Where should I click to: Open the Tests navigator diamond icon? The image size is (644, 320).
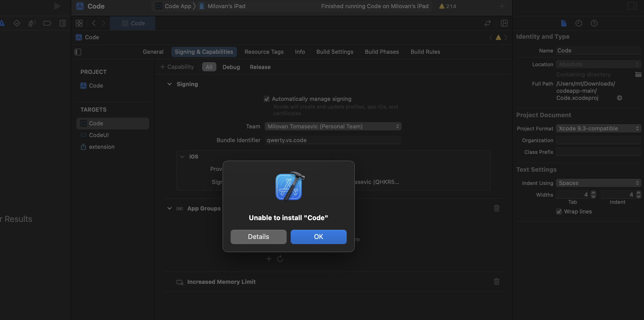17,23
